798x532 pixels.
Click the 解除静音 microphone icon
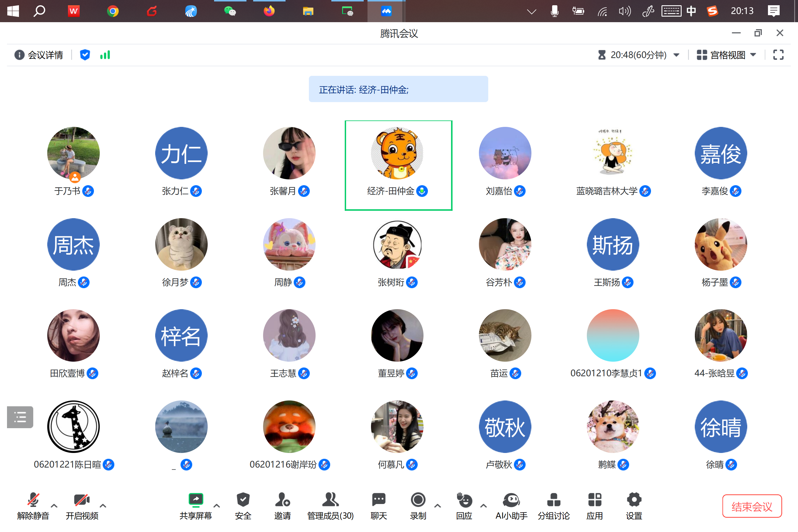click(x=33, y=499)
